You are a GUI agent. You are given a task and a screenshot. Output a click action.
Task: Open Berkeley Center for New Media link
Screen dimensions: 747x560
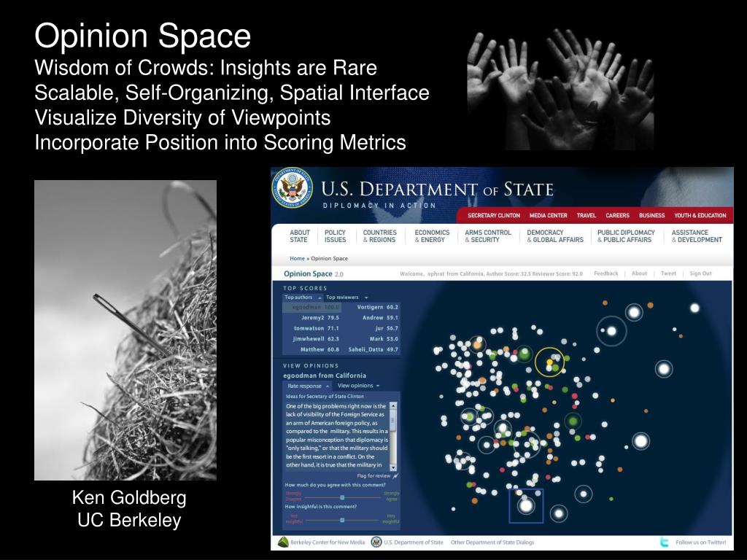[x=328, y=542]
